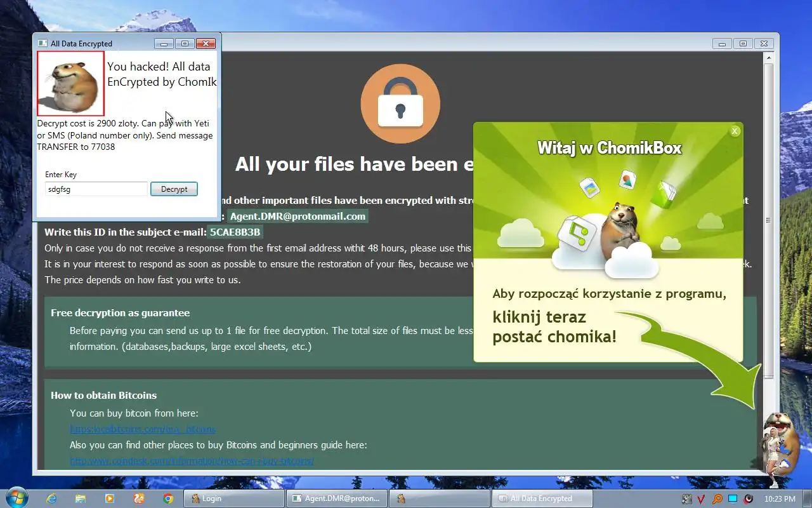Click the Agent.DMR@protonmail.com email address
Viewport: 812px width, 508px height.
[298, 216]
